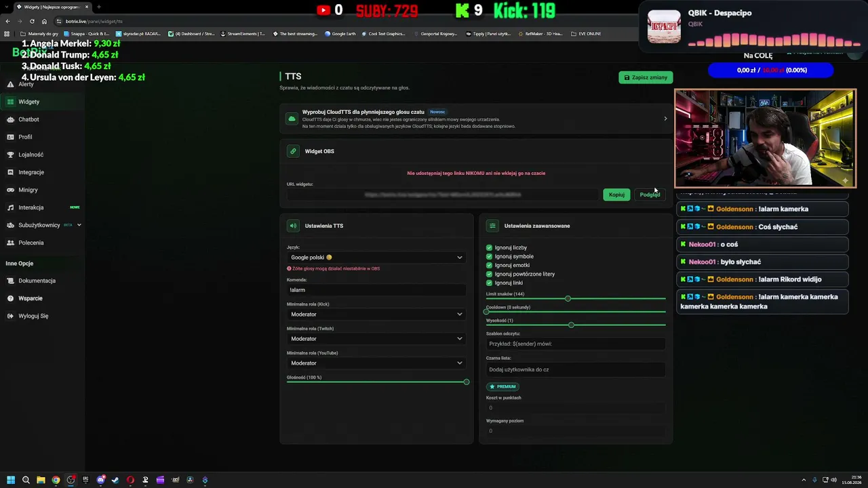Click the Interakcja music-note icon

tap(11, 207)
